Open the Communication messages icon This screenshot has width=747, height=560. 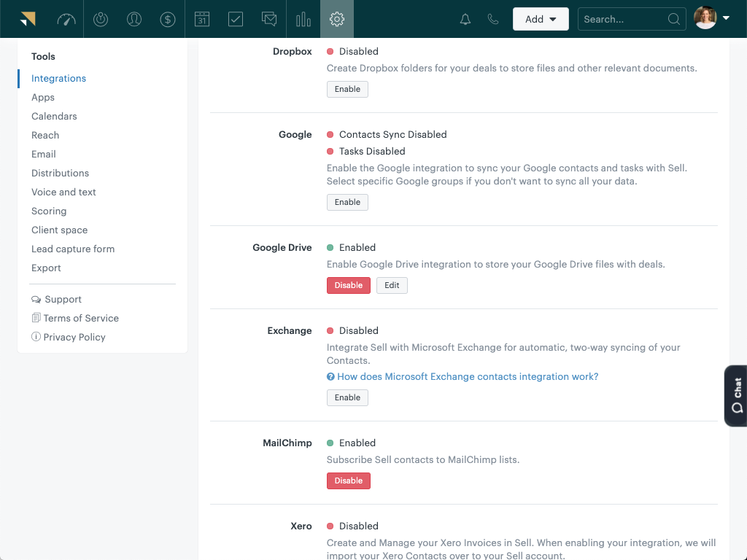click(x=269, y=19)
